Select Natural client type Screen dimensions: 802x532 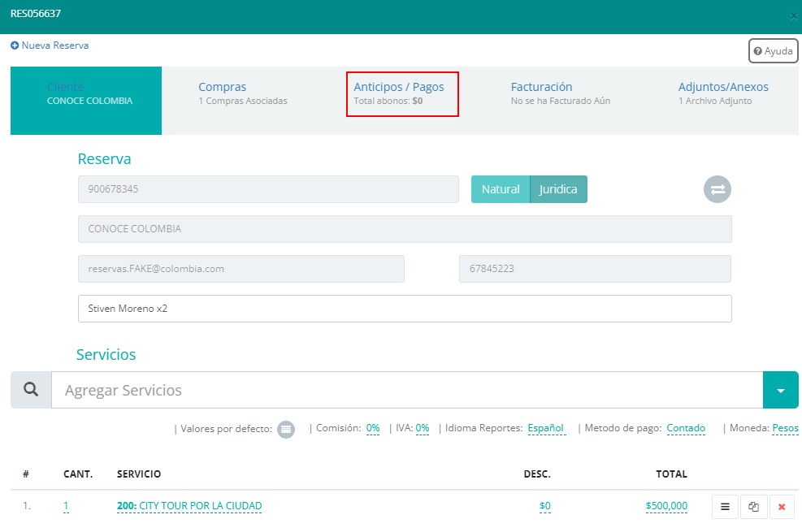501,189
